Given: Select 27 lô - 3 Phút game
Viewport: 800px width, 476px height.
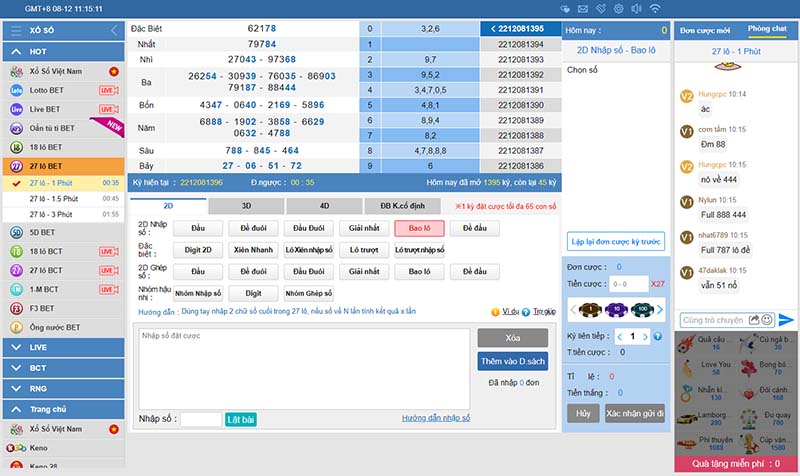Looking at the screenshot, I should 63,214.
